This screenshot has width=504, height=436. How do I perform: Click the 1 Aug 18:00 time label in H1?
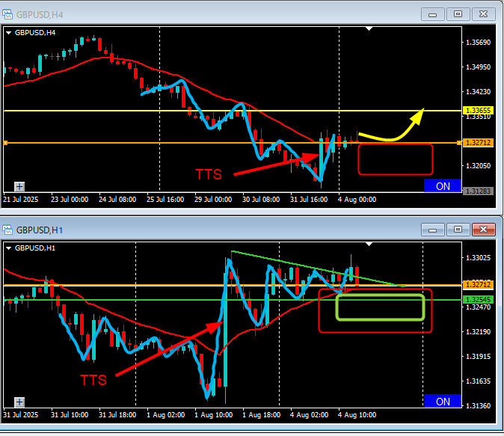[x=261, y=415]
